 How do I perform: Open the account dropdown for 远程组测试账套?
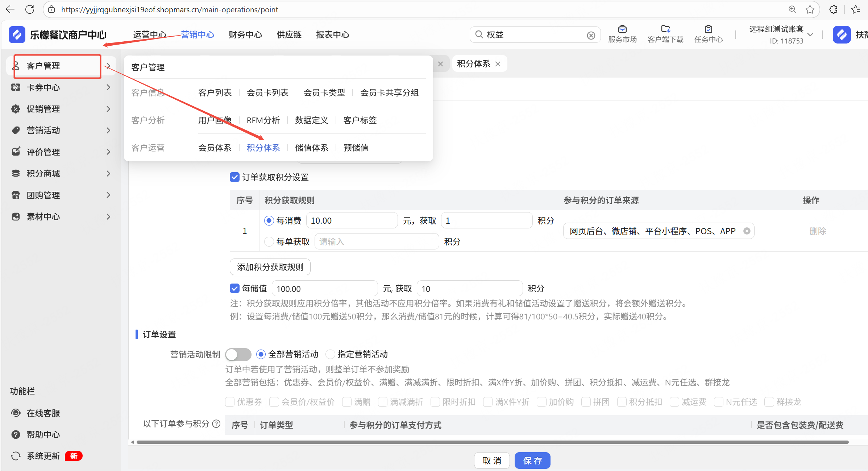click(x=810, y=35)
